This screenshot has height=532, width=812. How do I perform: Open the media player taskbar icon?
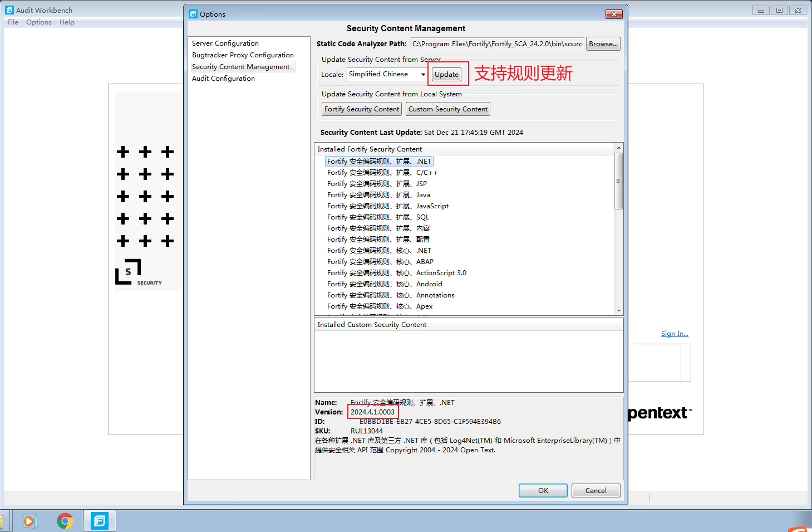tap(29, 521)
